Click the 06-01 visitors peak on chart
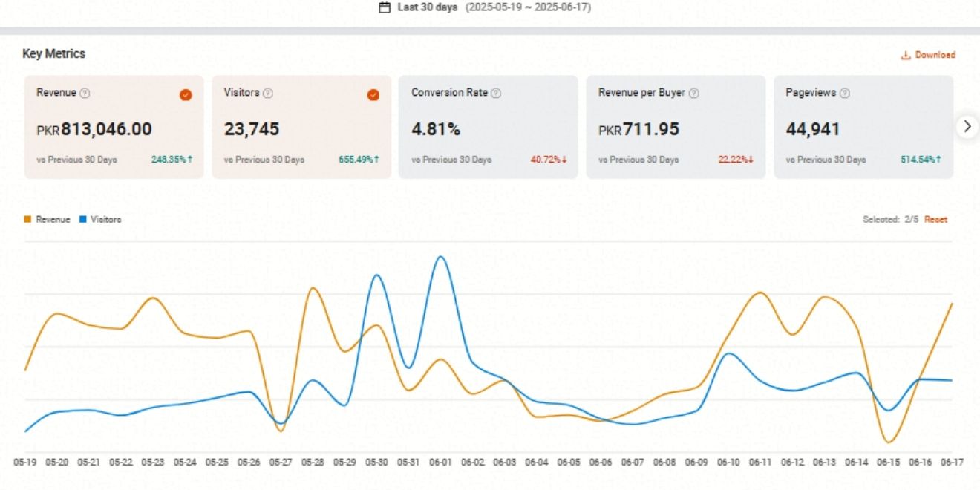 point(441,258)
